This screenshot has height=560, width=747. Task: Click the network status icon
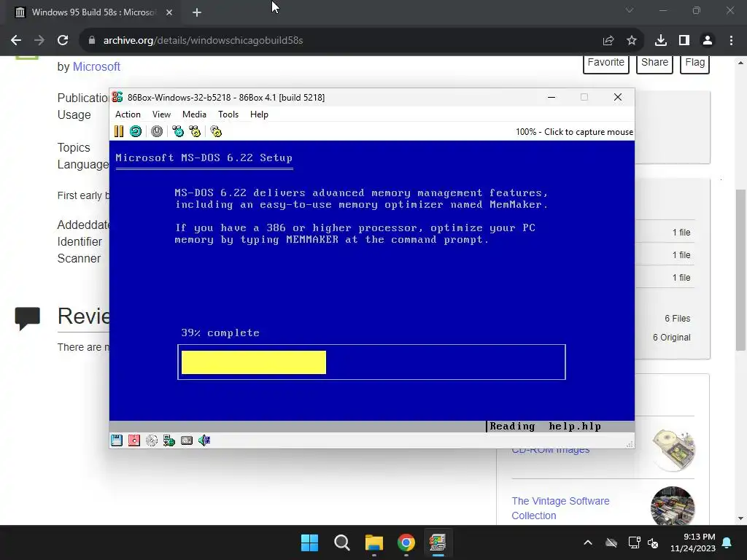[169, 440]
